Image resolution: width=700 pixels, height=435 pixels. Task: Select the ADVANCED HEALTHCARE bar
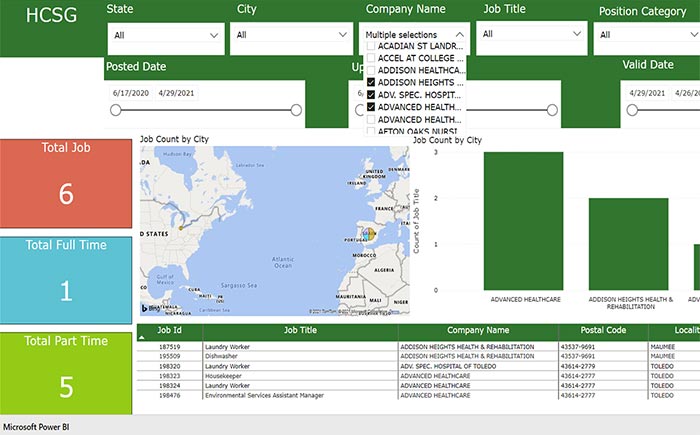(523, 221)
